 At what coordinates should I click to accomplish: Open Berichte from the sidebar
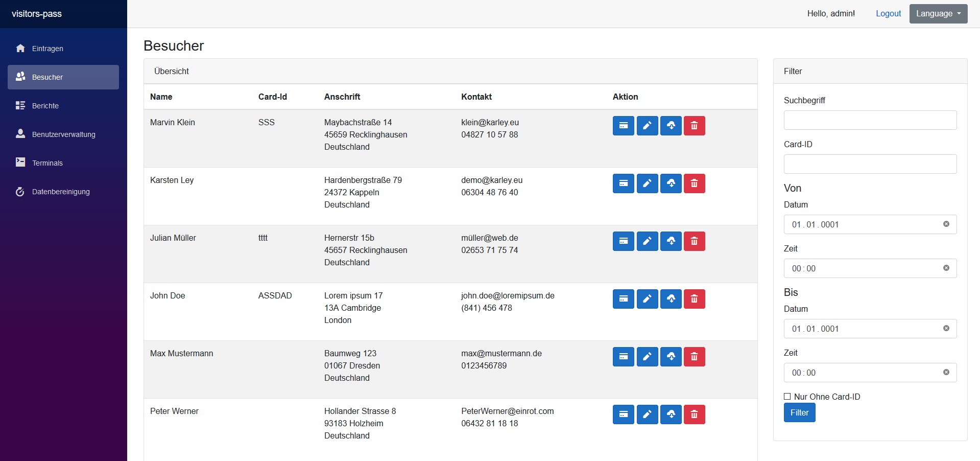click(63, 106)
